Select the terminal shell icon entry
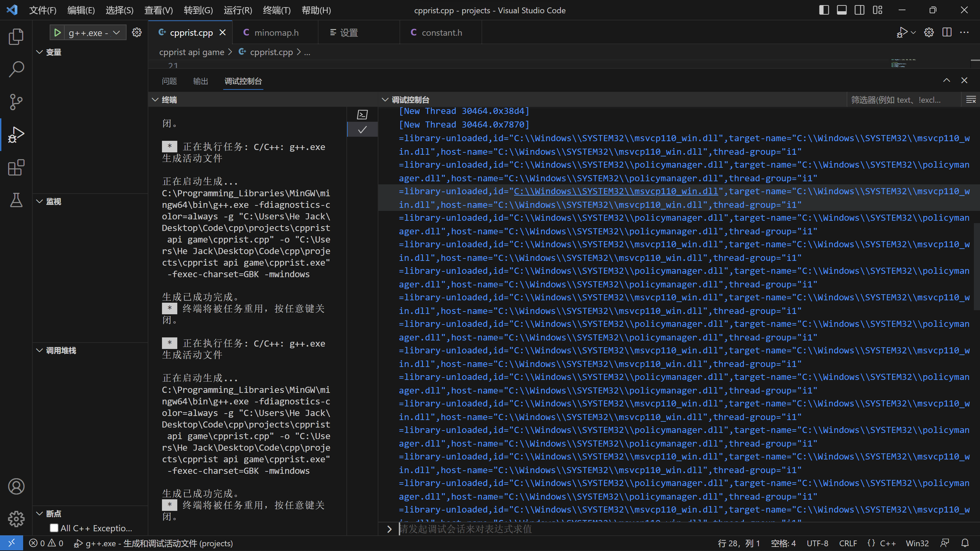Image resolution: width=980 pixels, height=551 pixels. 362,115
